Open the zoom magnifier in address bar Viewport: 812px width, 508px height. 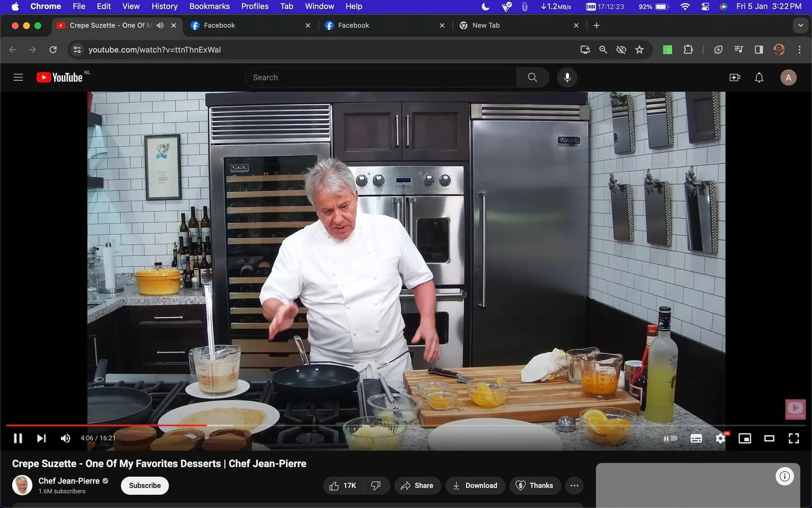pyautogui.click(x=603, y=50)
